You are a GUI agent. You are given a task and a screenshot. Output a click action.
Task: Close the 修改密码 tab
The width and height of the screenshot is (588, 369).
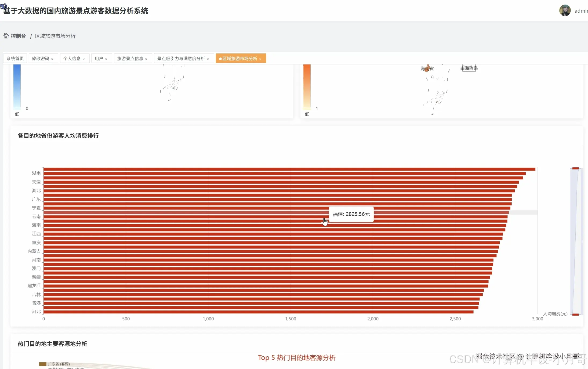point(52,59)
